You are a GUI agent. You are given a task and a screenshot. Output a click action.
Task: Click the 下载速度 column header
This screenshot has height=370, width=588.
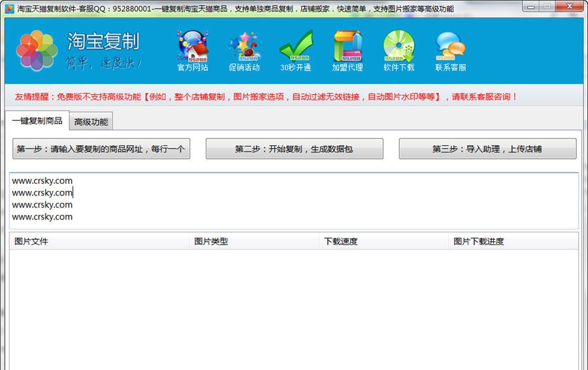(384, 241)
